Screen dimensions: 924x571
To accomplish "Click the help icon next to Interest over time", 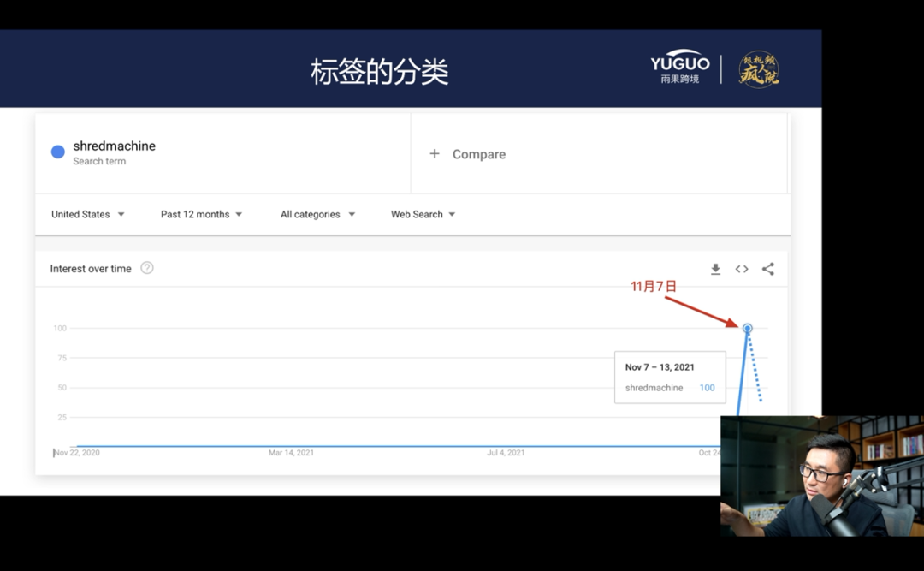I will pyautogui.click(x=146, y=268).
